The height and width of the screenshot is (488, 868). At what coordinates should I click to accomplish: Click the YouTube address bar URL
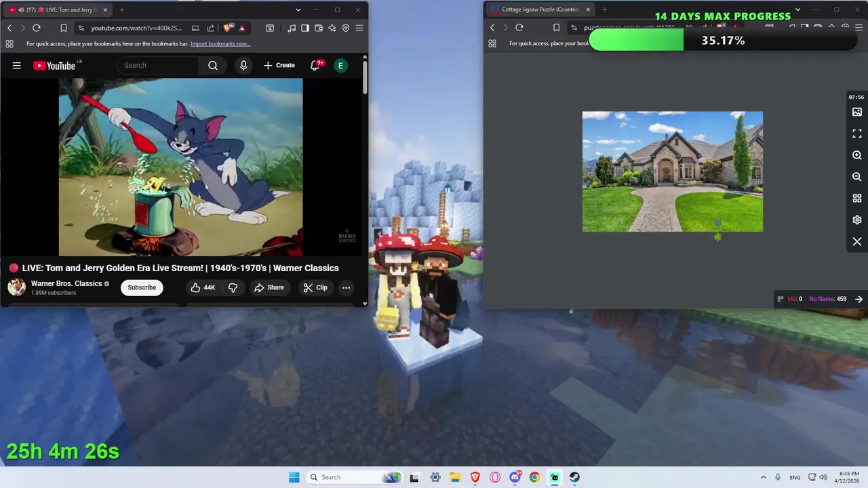(x=136, y=28)
